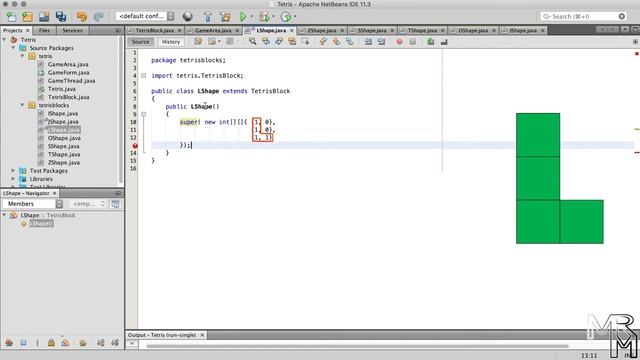Run the project with the green arrow
The width and height of the screenshot is (640, 360).
tap(243, 16)
